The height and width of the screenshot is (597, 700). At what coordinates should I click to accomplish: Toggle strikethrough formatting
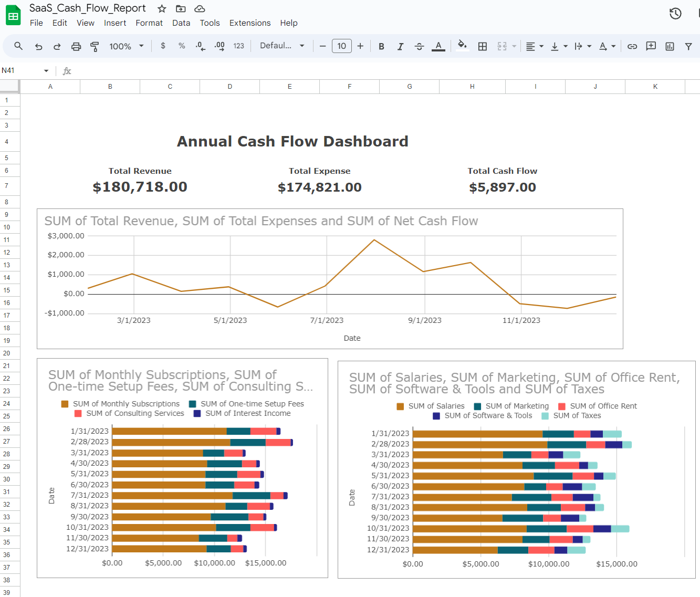(419, 46)
